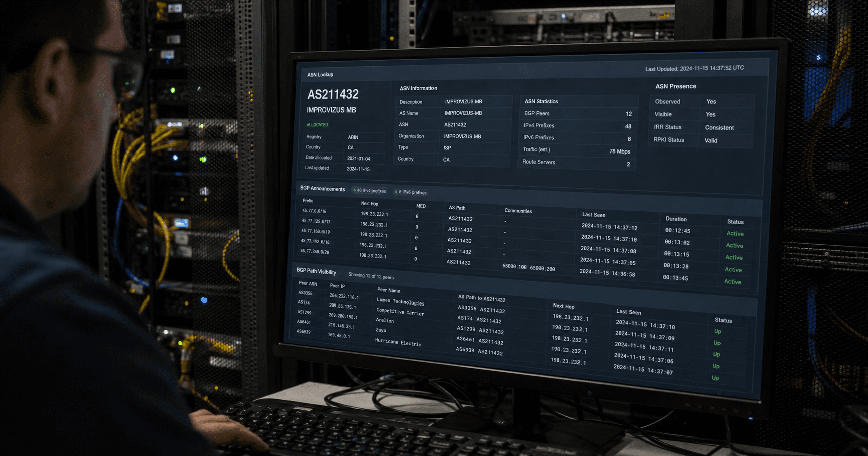The height and width of the screenshot is (456, 868).
Task: Click peer AS6939 entry
Action: pos(303,331)
